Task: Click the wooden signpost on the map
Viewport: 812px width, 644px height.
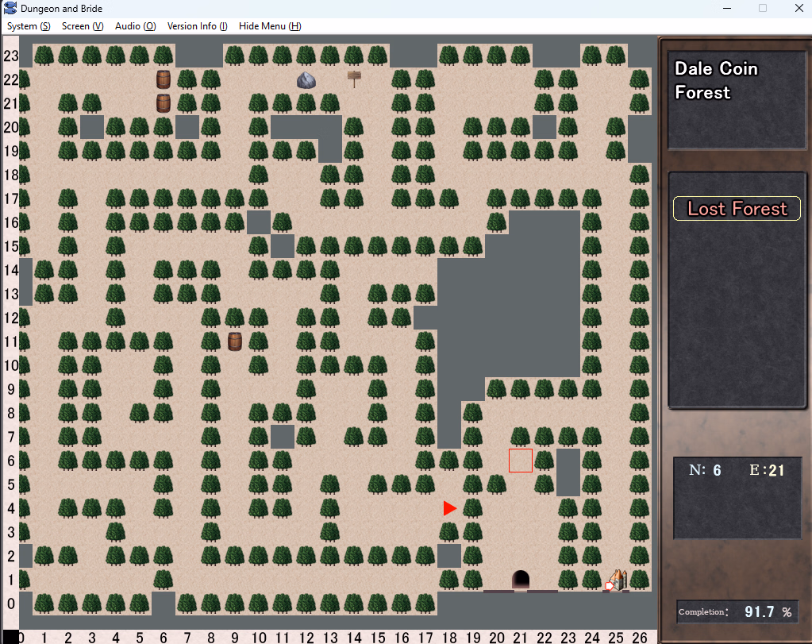Action: tap(354, 78)
